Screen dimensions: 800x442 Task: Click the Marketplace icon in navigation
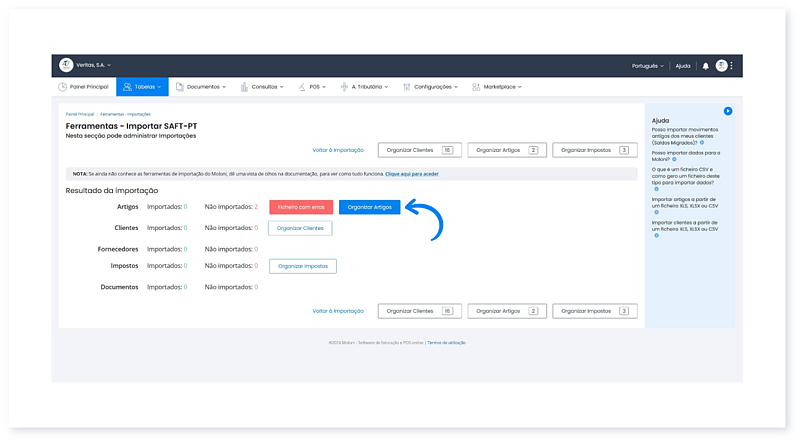click(x=476, y=87)
